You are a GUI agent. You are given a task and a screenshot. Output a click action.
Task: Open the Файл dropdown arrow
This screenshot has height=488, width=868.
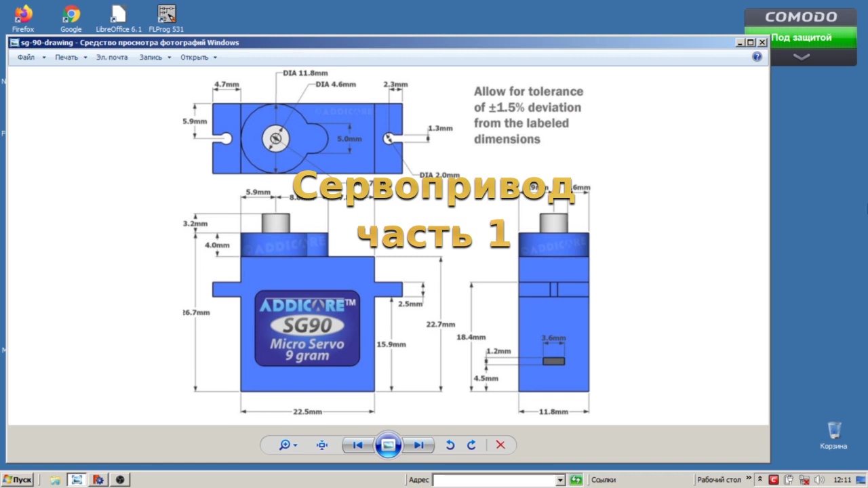(x=44, y=58)
